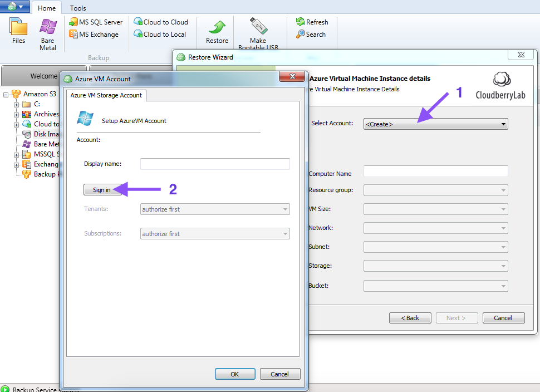Screen dimensions: 540x392
Task: Open the Select Account dropdown
Action: tap(436, 124)
